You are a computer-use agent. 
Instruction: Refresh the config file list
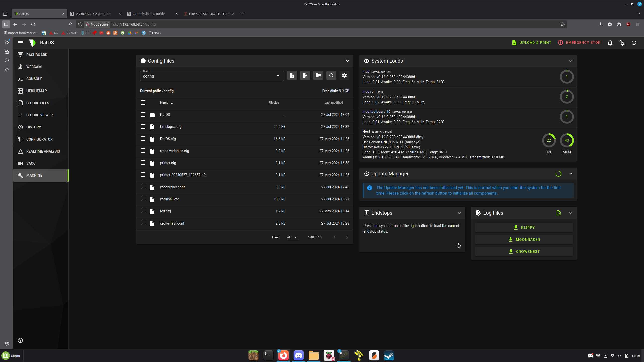[331, 75]
